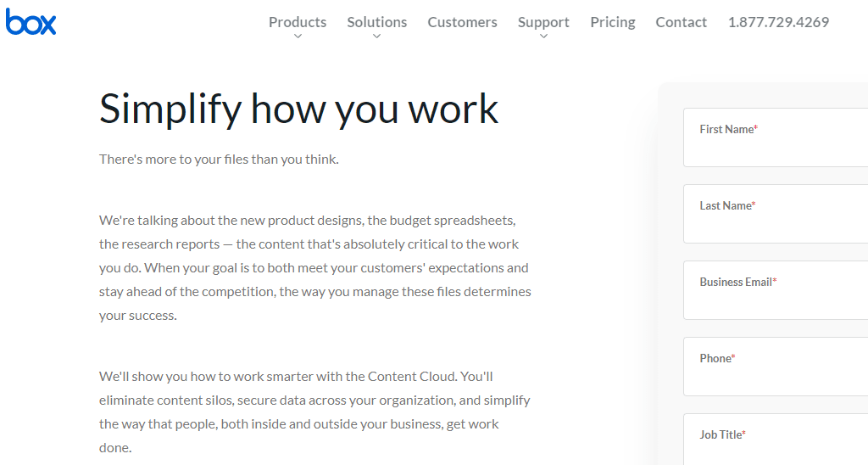Click the First Name label text
868x465 pixels.
[x=728, y=129]
